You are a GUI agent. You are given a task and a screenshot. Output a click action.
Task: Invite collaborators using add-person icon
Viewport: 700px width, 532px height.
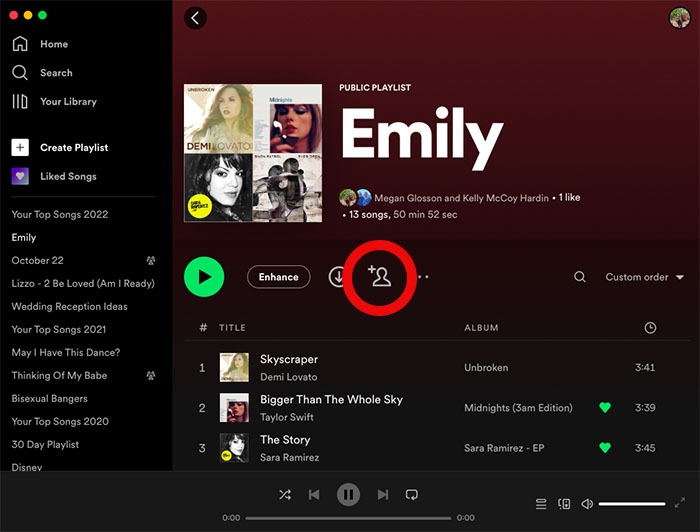pos(379,276)
